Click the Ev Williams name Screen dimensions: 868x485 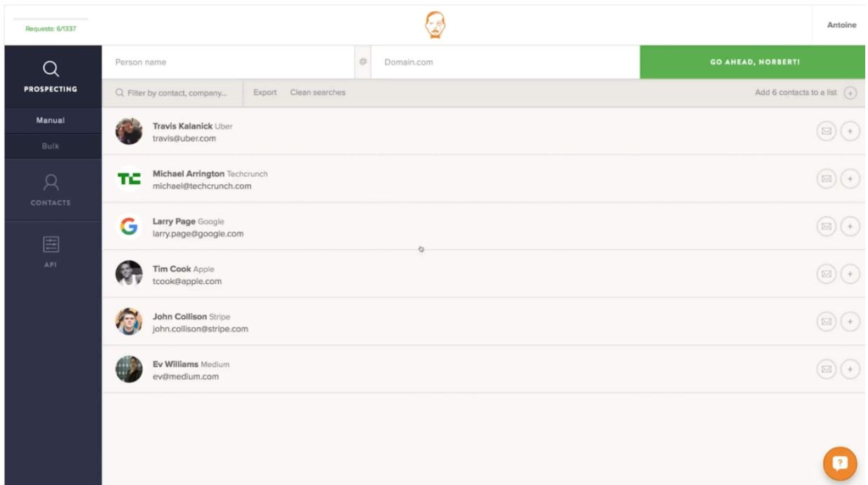coord(175,364)
